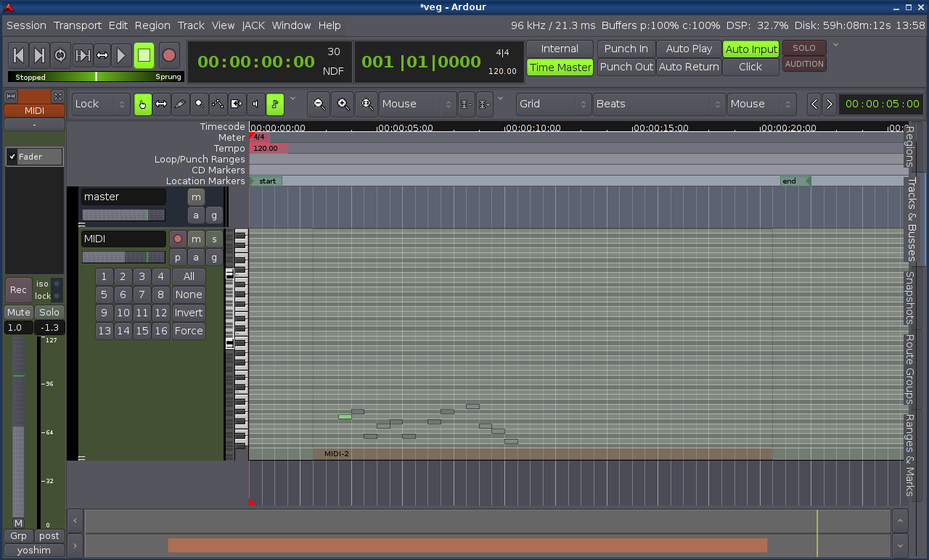The height and width of the screenshot is (560, 929).
Task: Open the Lock edit mode dropdown
Action: coord(101,104)
